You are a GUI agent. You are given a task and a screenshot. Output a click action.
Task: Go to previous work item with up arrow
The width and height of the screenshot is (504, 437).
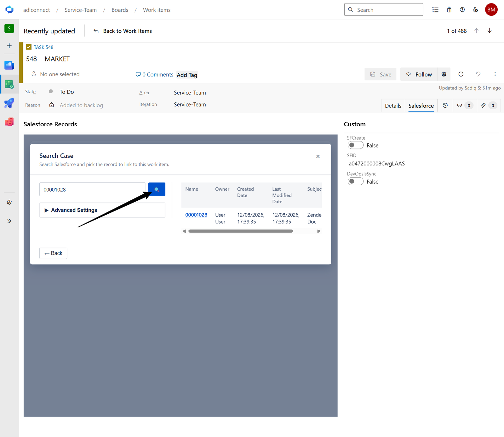(476, 31)
